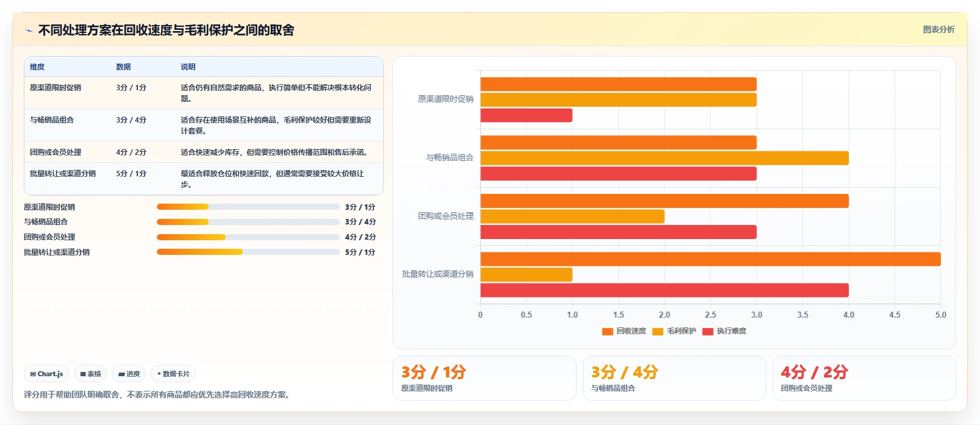Click 毛利保护 bar for 与畅销品组合
980x425 pixels.
click(665, 158)
